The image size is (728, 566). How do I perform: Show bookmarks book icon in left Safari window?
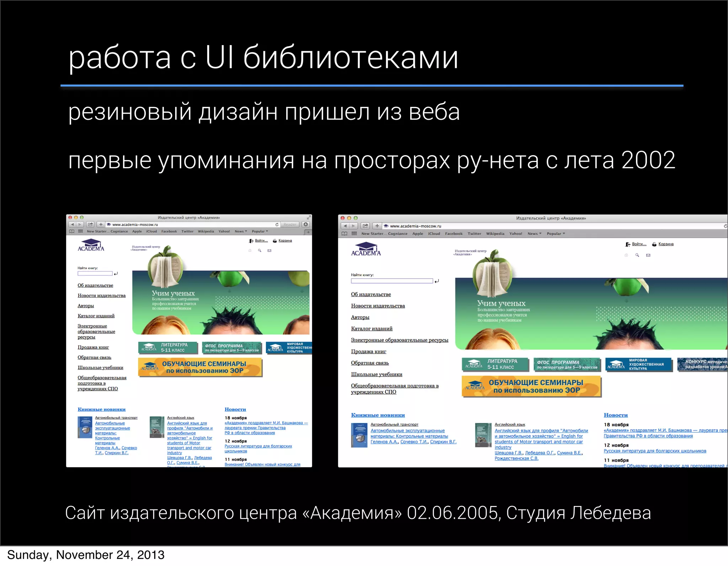[x=72, y=231]
